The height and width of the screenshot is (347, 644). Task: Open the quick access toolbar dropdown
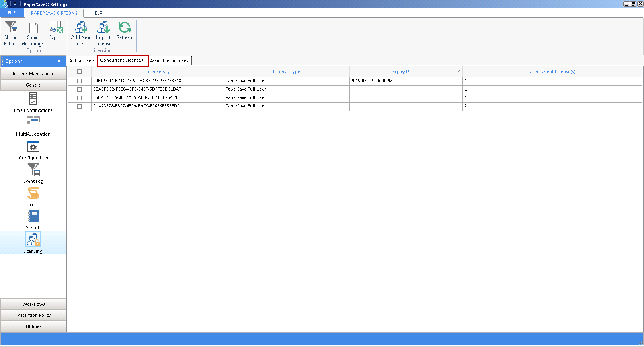pyautogui.click(x=15, y=4)
